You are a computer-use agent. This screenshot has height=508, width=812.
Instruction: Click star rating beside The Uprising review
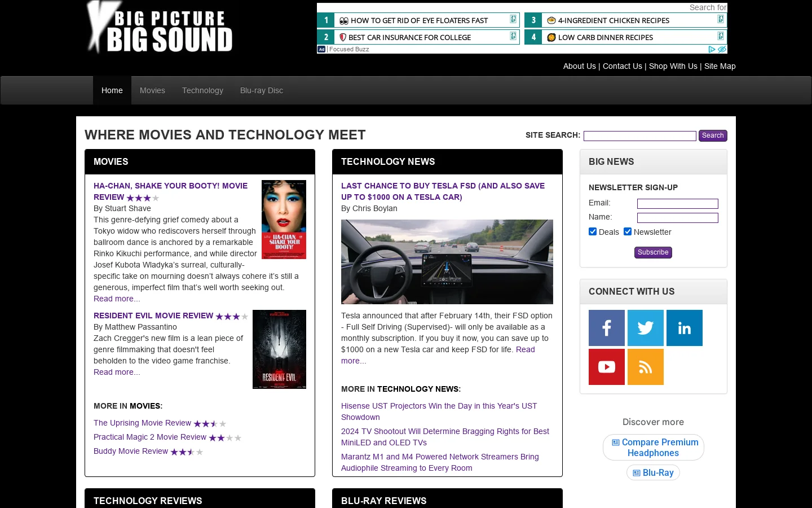pyautogui.click(x=210, y=424)
